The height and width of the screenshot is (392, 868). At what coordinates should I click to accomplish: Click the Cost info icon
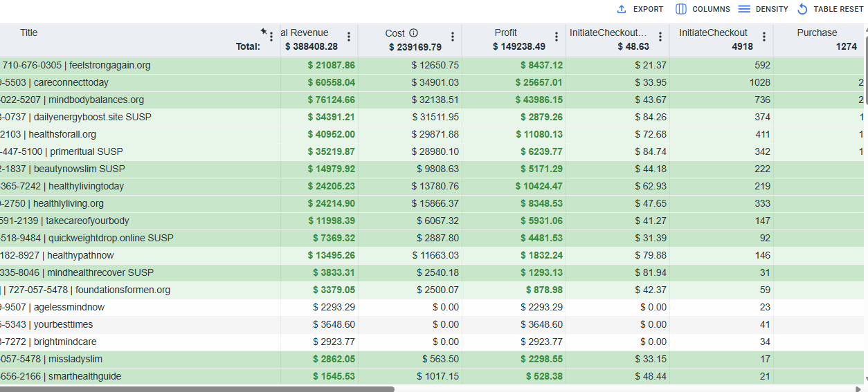tap(413, 32)
